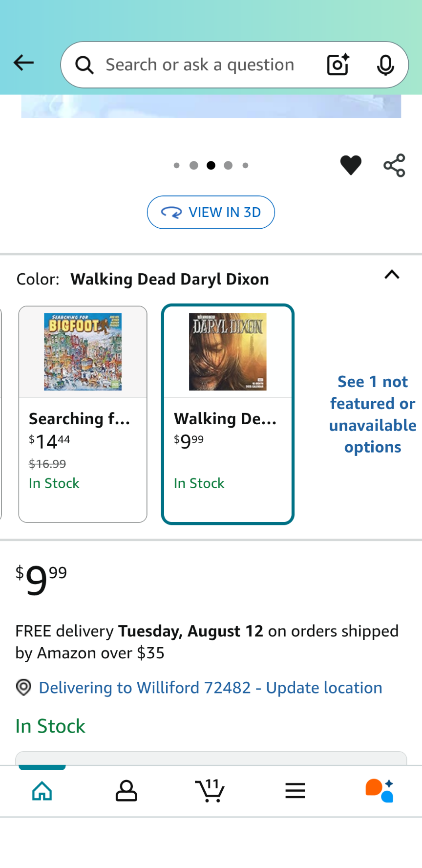The width and height of the screenshot is (422, 868).
Task: Toggle the heart wishlist icon
Action: pyautogui.click(x=351, y=165)
